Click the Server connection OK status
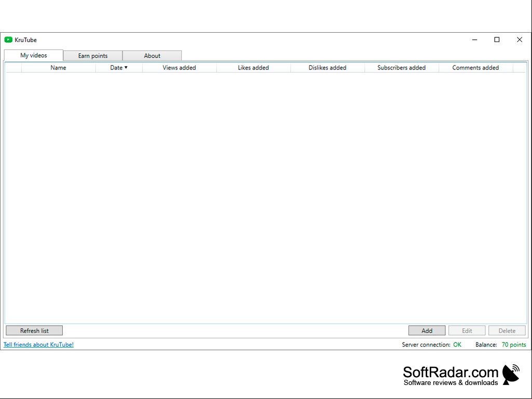 (x=457, y=345)
